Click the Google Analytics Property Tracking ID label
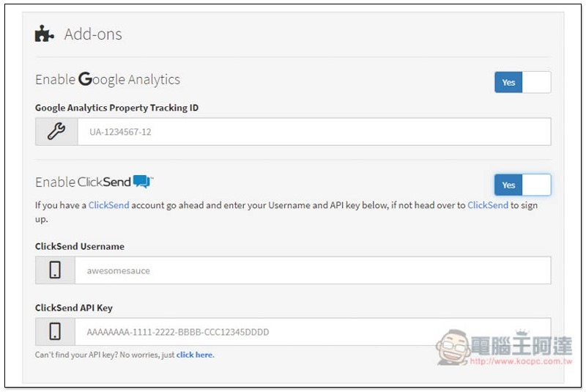The width and height of the screenshot is (586, 392). pos(116,108)
